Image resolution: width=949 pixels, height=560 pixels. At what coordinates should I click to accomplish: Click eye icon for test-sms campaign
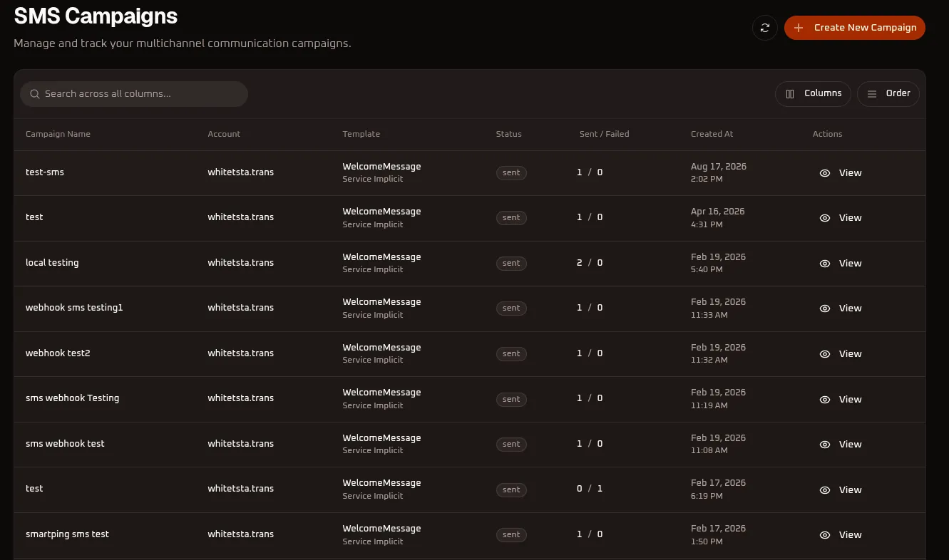[x=825, y=173]
